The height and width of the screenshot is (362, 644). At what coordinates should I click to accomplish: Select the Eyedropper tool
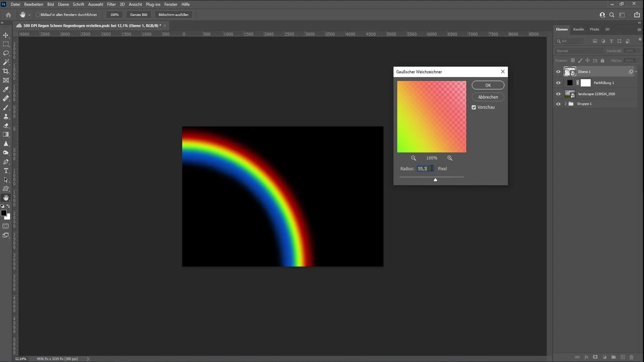click(x=6, y=89)
